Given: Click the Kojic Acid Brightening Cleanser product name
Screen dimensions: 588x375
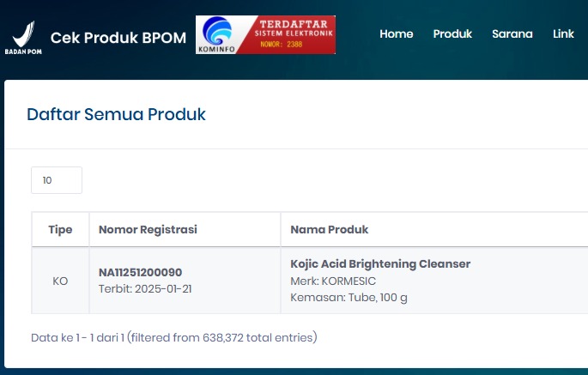Looking at the screenshot, I should [x=380, y=263].
